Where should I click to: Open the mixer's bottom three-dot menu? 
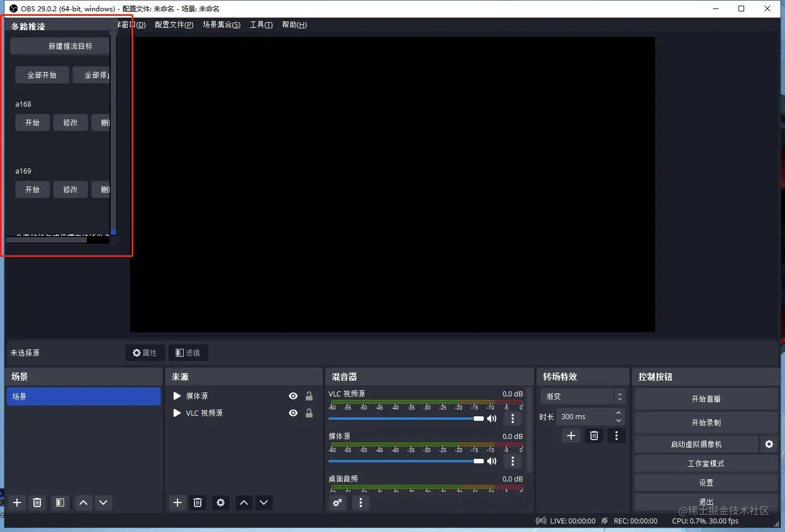[x=361, y=503]
